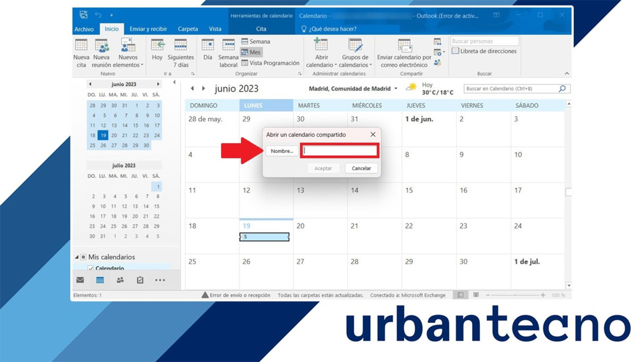This screenshot has height=362, width=644.
Task: Click Aceptar in the dialog
Action: [323, 168]
